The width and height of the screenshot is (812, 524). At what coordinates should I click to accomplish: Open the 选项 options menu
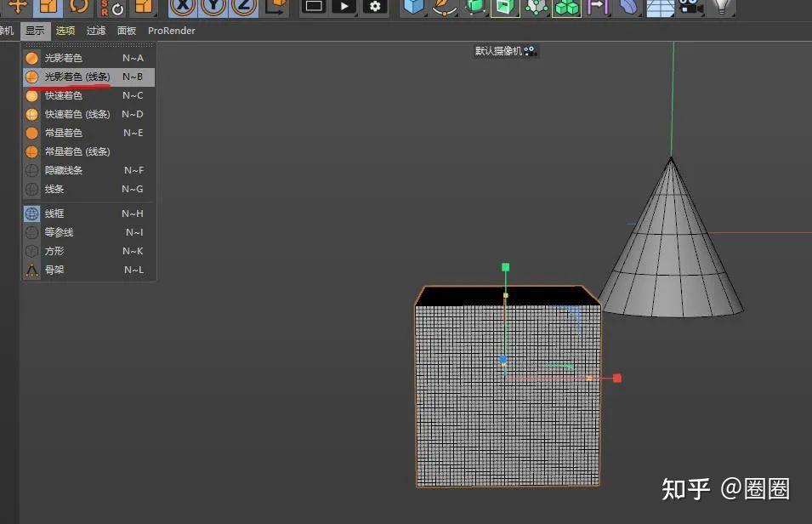pos(65,31)
